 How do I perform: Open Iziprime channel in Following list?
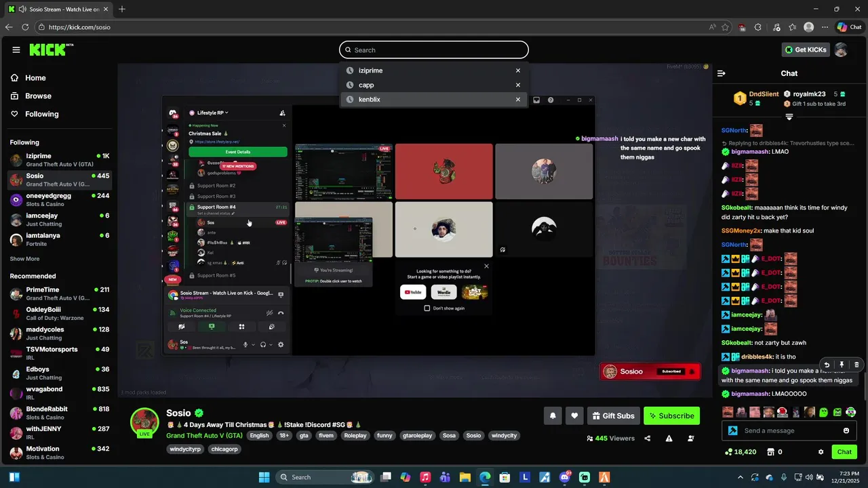pos(60,160)
